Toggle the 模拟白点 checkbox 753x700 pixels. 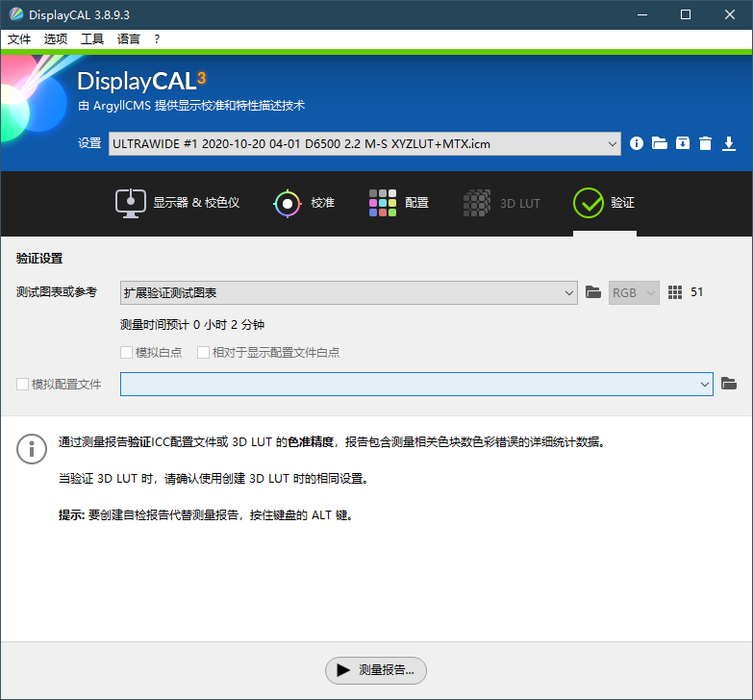pos(126,352)
